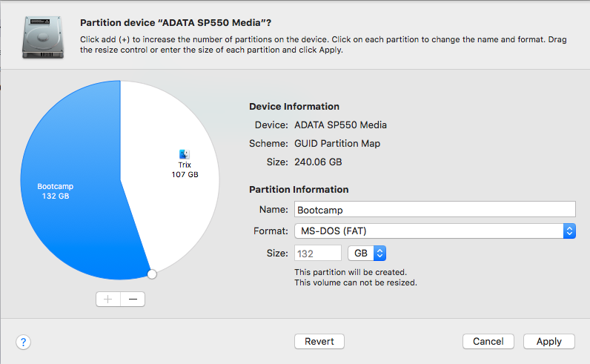Screen dimensions: 590x364
Task: Click the Cancel button
Action: click(488, 342)
